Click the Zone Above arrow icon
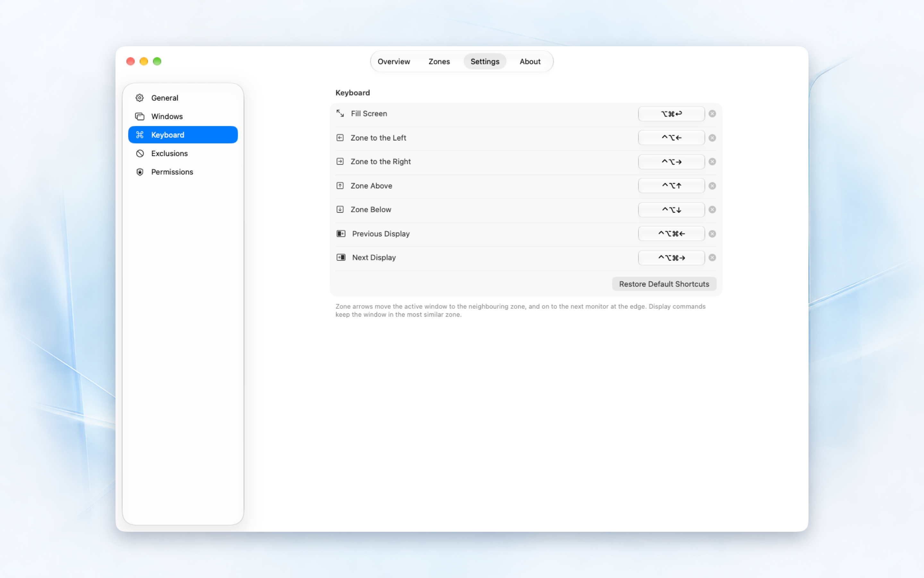This screenshot has width=924, height=578. 340,185
